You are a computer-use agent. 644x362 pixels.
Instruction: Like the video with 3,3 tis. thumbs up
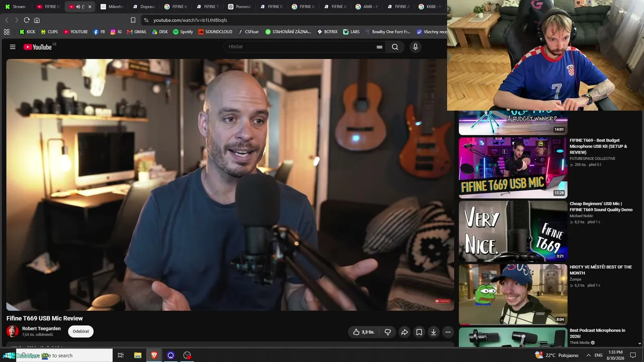coord(363,332)
